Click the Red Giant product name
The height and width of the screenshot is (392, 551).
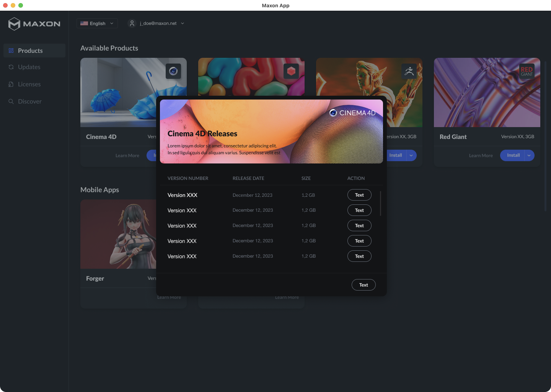point(453,137)
